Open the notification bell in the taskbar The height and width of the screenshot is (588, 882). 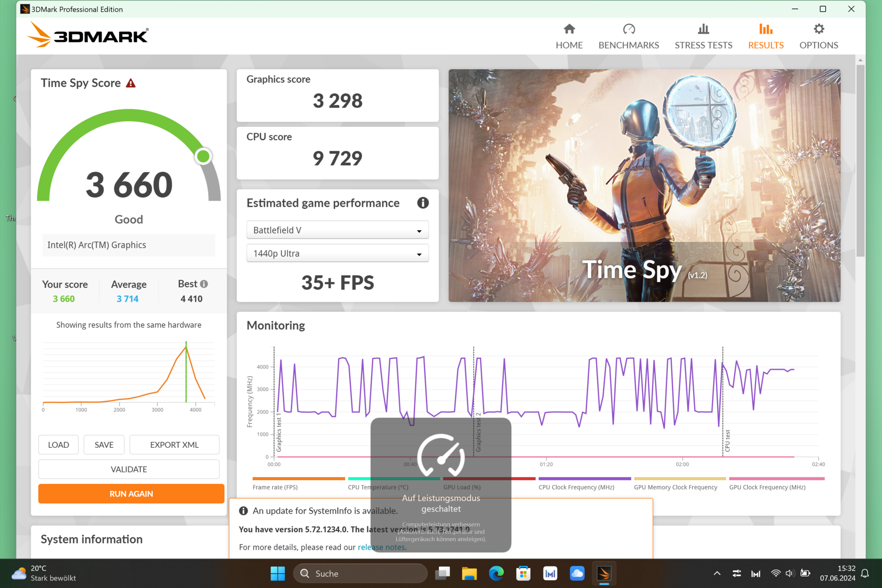865,573
